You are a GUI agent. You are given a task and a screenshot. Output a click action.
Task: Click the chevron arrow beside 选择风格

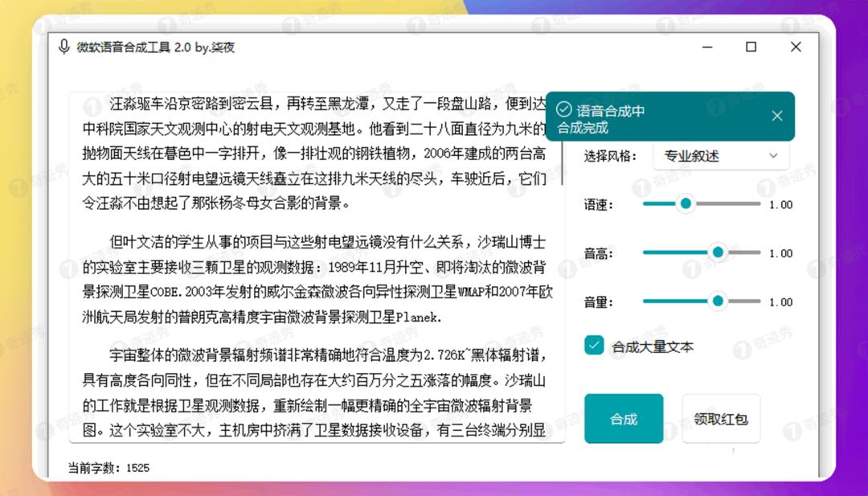(x=772, y=156)
